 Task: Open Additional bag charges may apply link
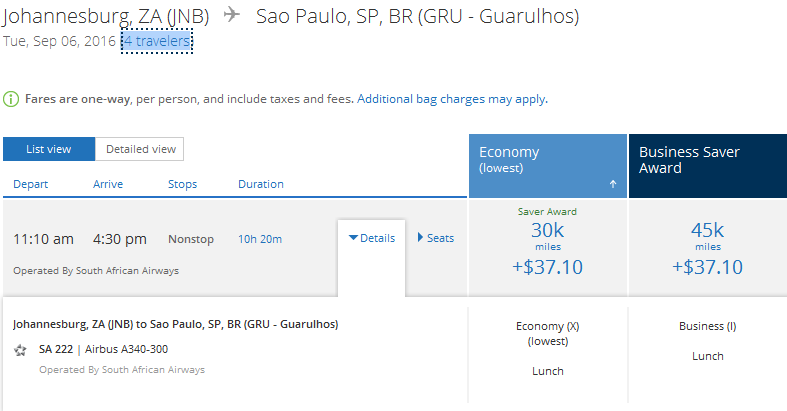(x=451, y=99)
